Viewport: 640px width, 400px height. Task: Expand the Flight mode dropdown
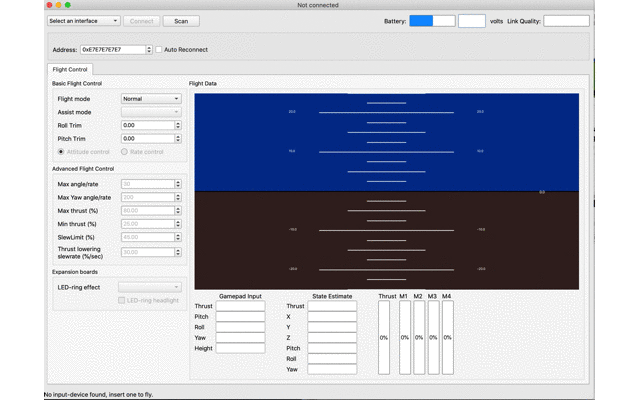(151, 99)
